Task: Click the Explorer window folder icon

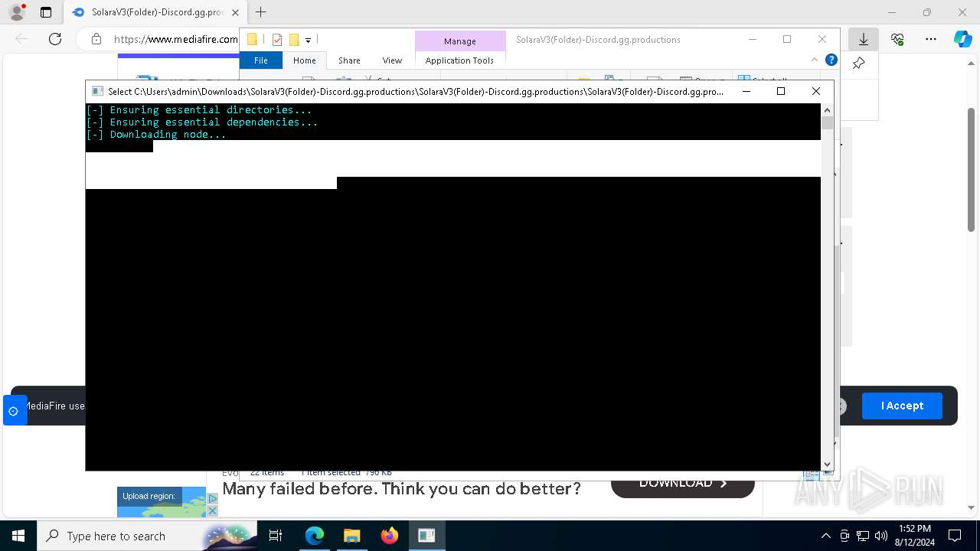Action: (x=252, y=40)
